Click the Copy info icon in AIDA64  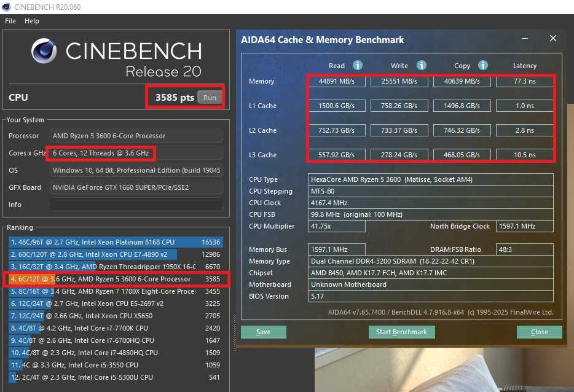pyautogui.click(x=483, y=65)
